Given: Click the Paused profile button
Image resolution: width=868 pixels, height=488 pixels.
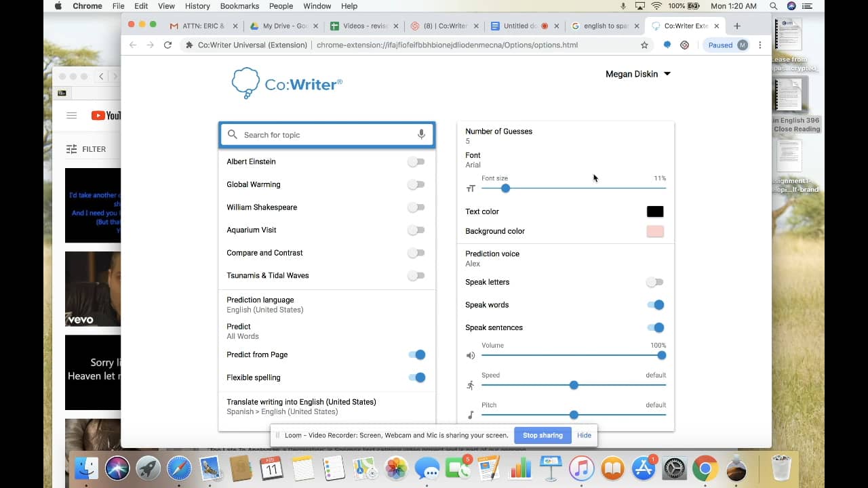Looking at the screenshot, I should [727, 45].
